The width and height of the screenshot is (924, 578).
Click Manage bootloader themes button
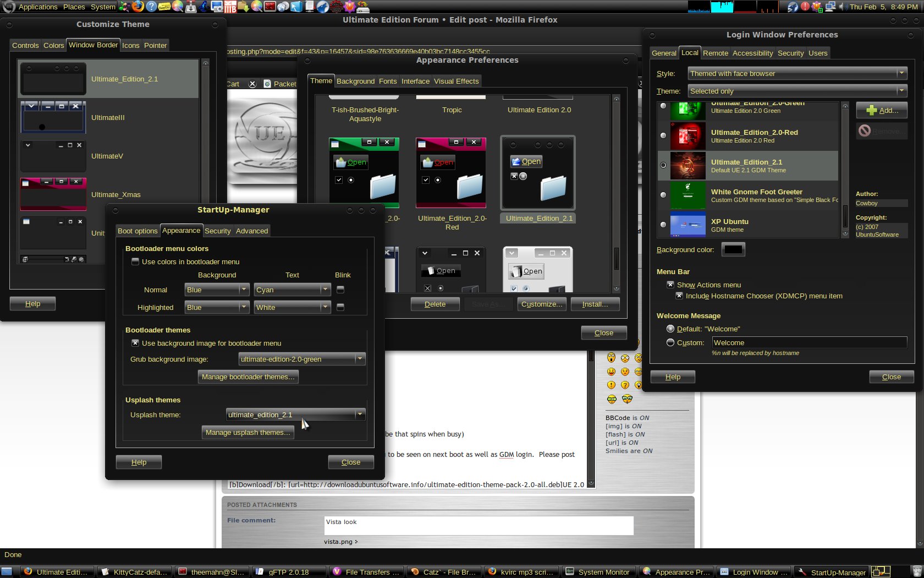point(248,377)
